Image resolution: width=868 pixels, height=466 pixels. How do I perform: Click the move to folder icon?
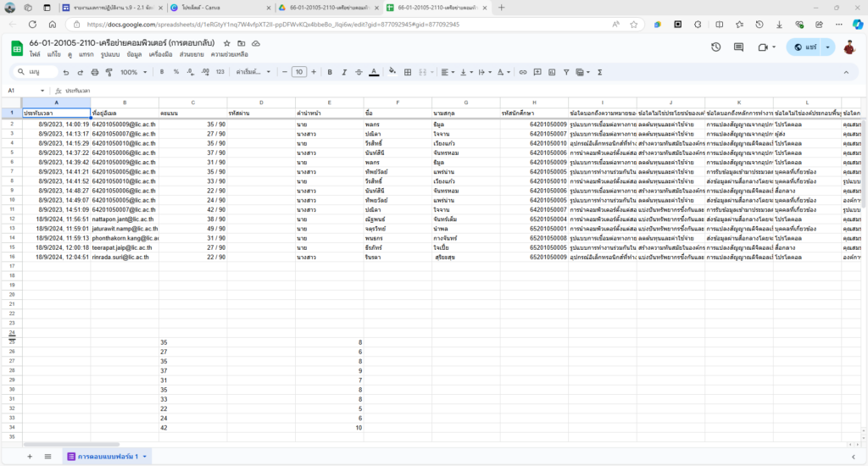[x=242, y=43]
